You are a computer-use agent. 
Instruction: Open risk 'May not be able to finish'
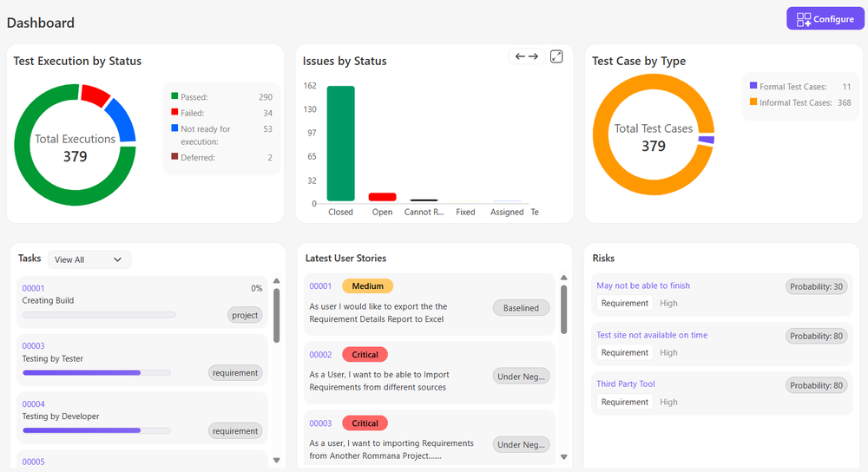click(x=642, y=285)
